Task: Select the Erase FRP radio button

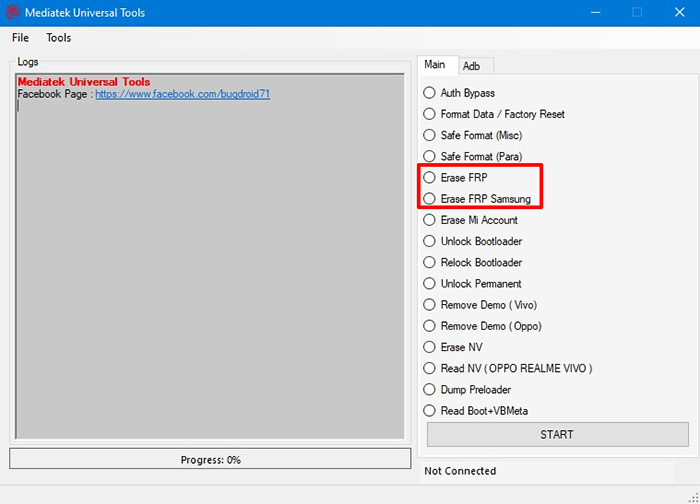Action: (x=430, y=177)
